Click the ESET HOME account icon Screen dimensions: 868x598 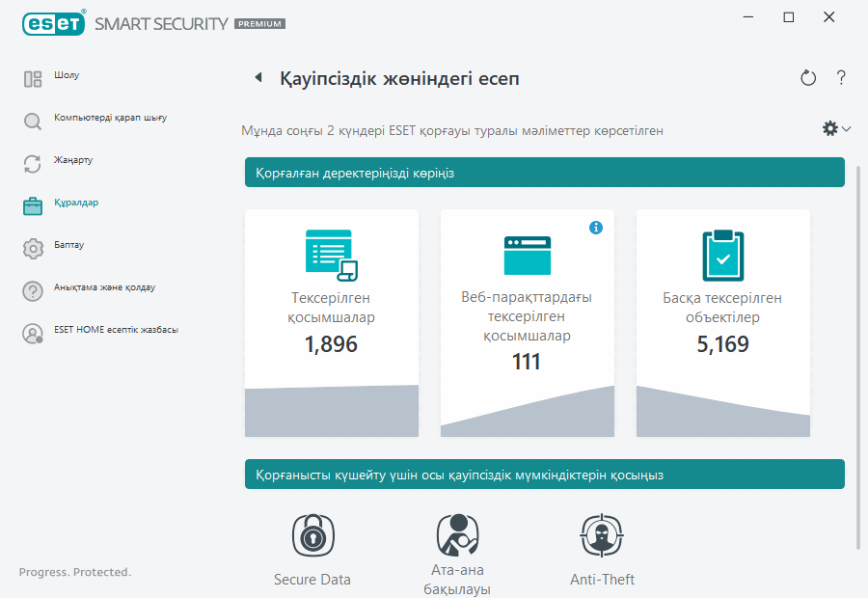click(32, 332)
